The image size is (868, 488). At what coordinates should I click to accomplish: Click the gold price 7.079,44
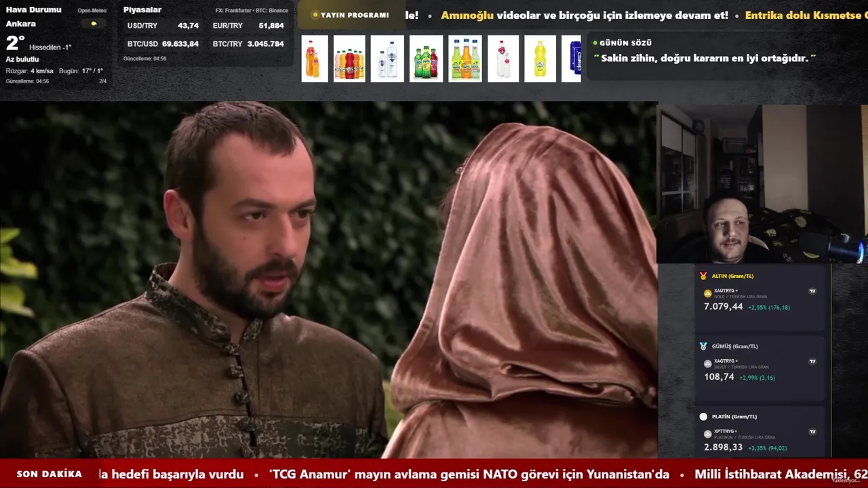coord(724,307)
